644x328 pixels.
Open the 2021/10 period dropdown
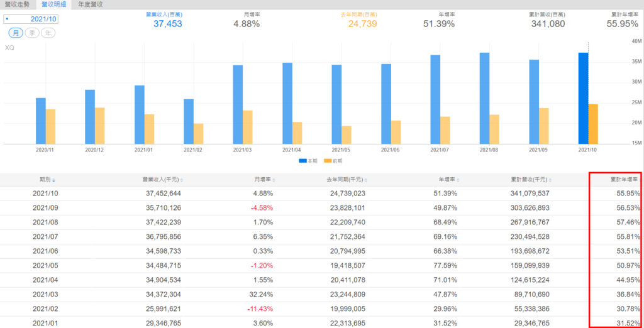(x=31, y=19)
